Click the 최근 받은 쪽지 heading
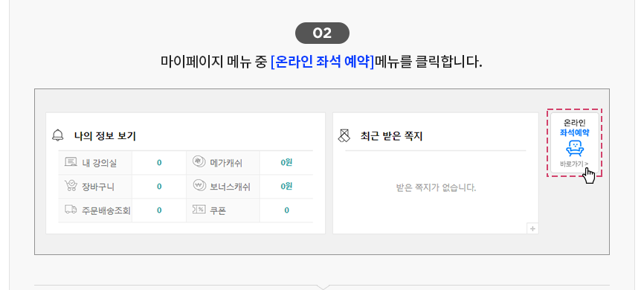The width and height of the screenshot is (644, 290). tap(391, 136)
